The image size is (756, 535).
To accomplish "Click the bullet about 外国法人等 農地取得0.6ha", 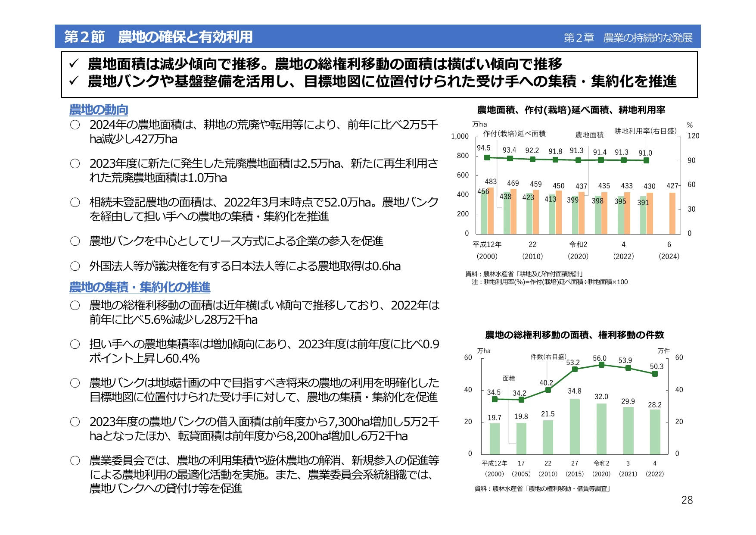I will coord(245,266).
